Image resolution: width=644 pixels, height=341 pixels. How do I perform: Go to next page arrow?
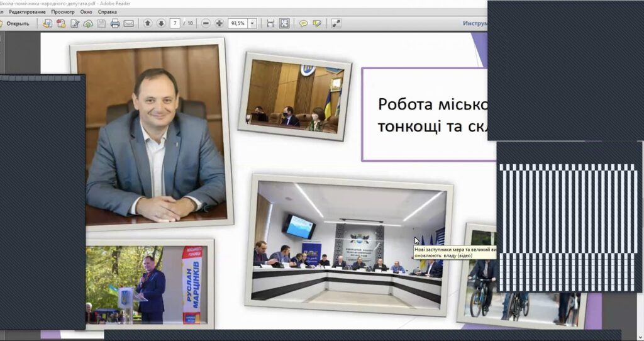161,23
